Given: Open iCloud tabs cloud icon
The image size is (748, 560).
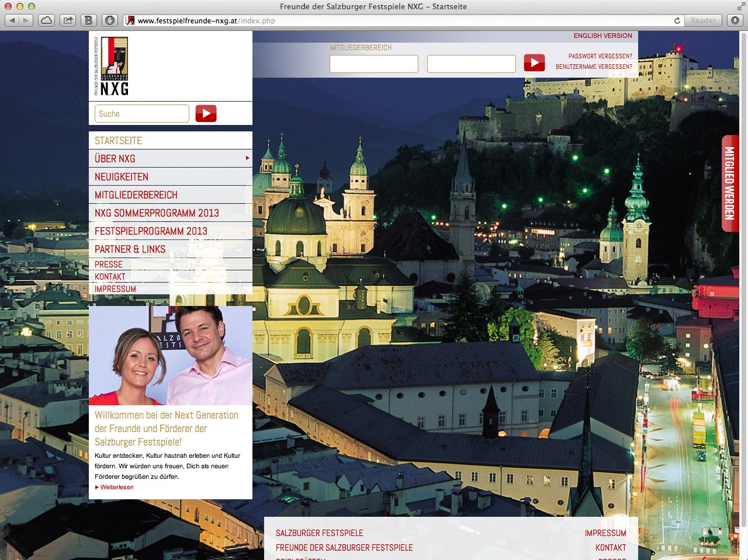Looking at the screenshot, I should point(46,20).
